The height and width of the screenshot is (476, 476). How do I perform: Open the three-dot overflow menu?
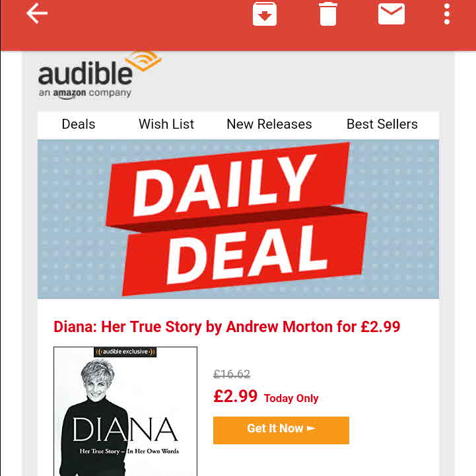[x=446, y=14]
